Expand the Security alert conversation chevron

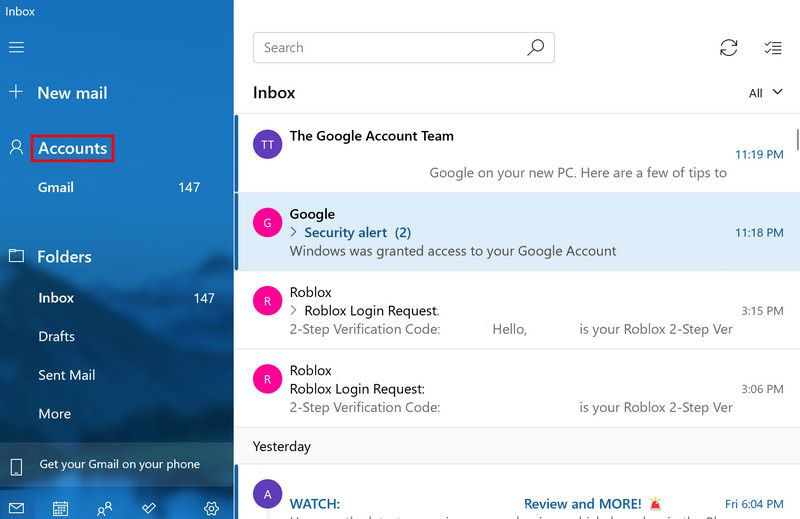293,232
